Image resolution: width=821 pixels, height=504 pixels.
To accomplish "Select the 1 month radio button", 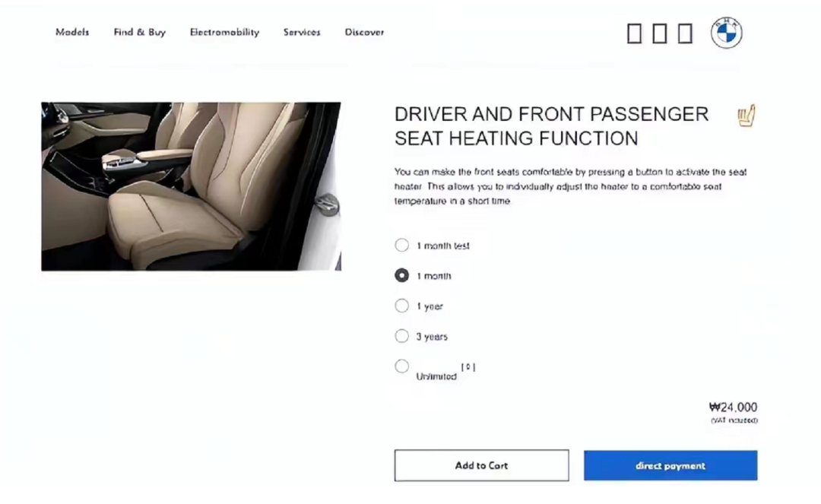I will pos(401,275).
